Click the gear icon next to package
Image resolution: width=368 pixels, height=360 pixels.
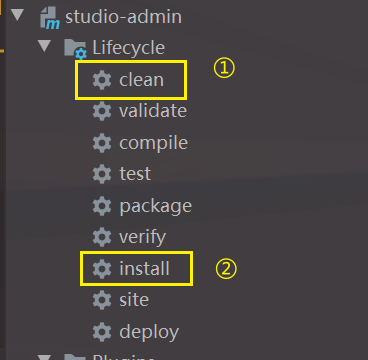(102, 206)
